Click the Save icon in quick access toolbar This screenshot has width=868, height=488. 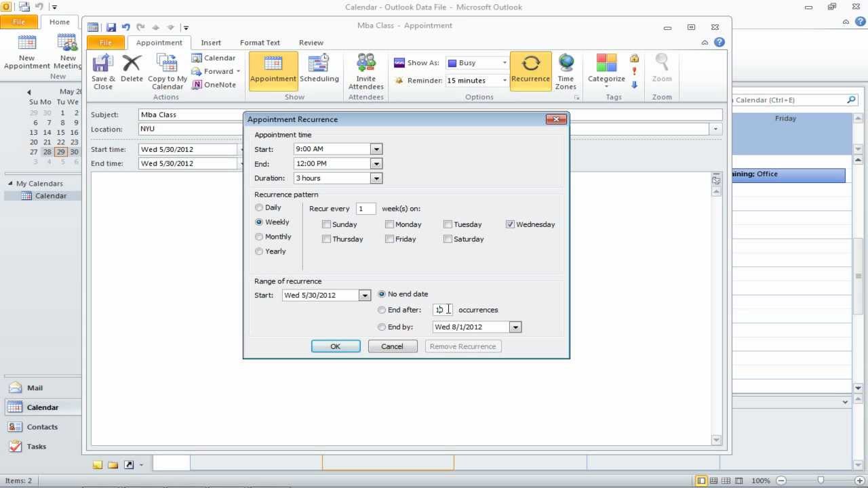point(111,28)
